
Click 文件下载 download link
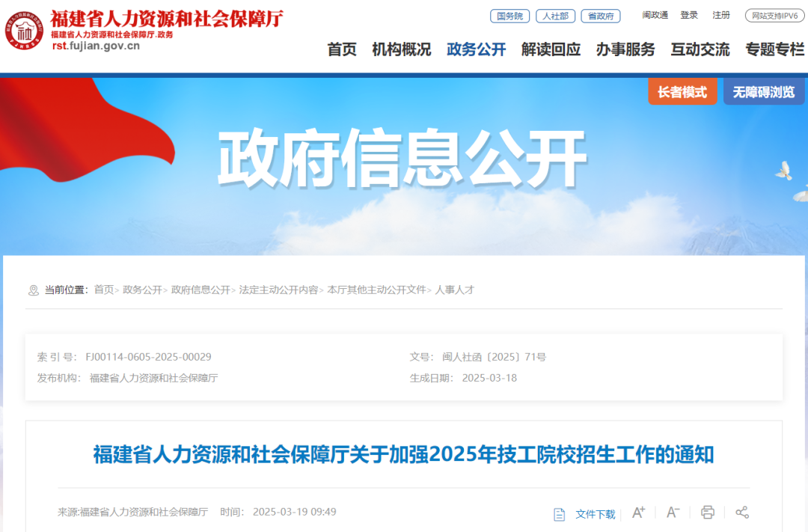click(596, 514)
